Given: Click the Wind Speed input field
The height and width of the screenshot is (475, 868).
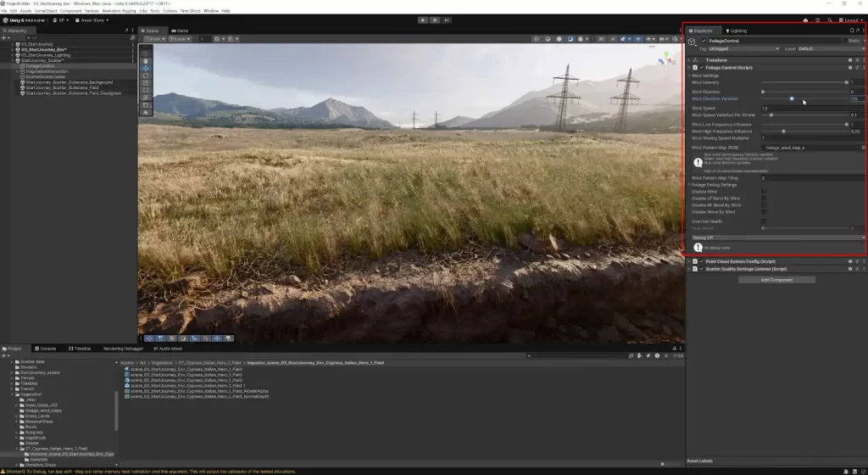Looking at the screenshot, I should [811, 108].
